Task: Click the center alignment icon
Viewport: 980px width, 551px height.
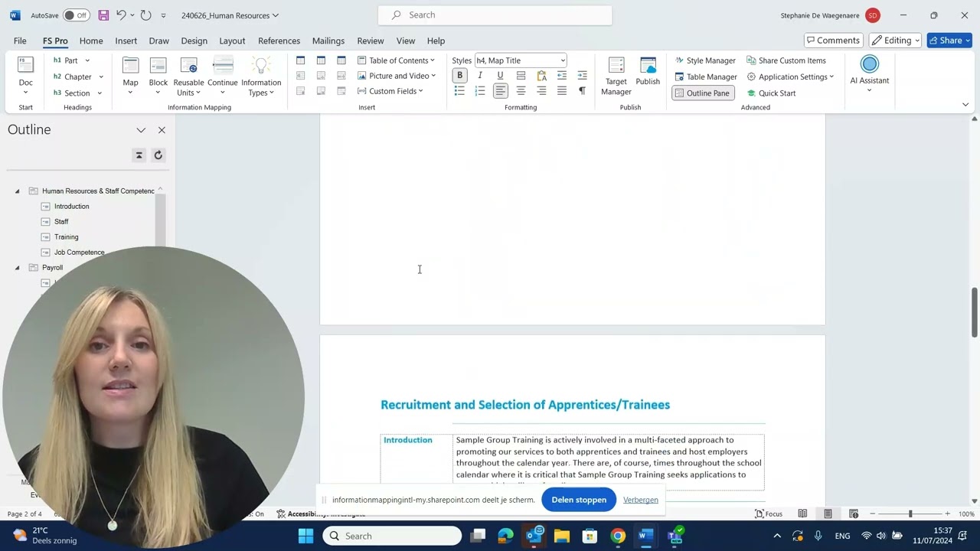Action: coord(521,91)
